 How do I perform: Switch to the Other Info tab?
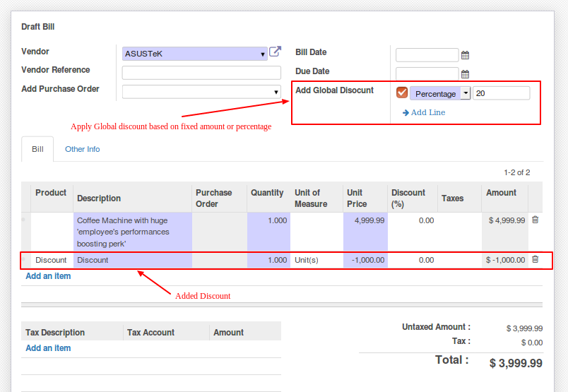pos(83,149)
